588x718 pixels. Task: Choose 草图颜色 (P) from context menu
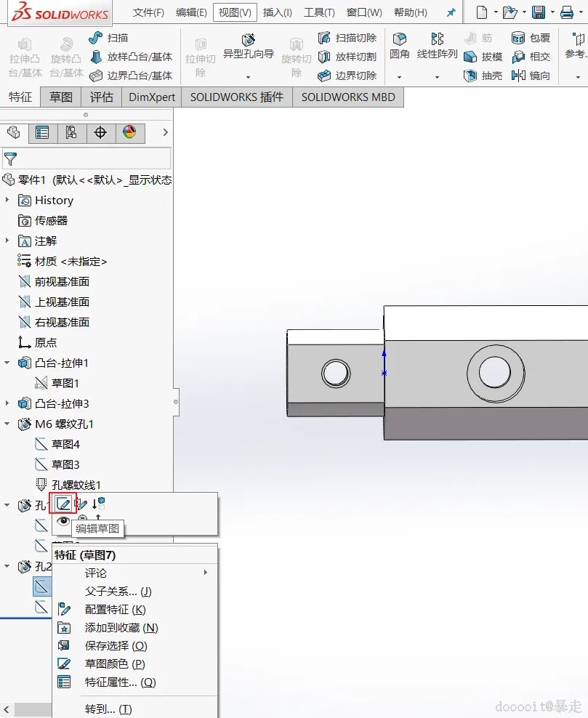pyautogui.click(x=134, y=663)
